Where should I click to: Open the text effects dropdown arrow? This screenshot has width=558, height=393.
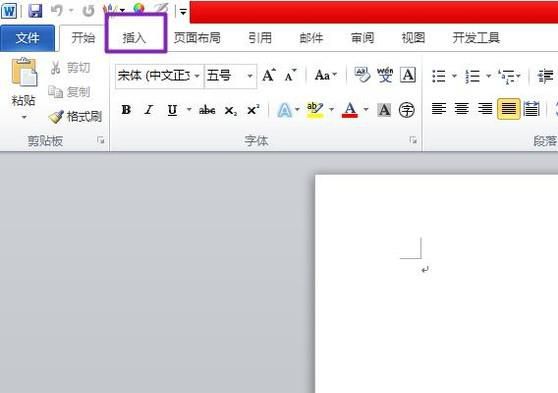[x=298, y=109]
